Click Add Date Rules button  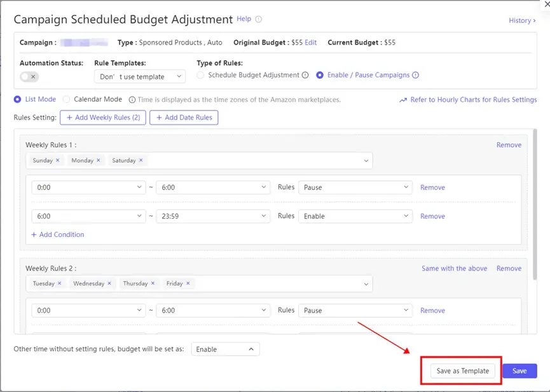click(x=184, y=118)
